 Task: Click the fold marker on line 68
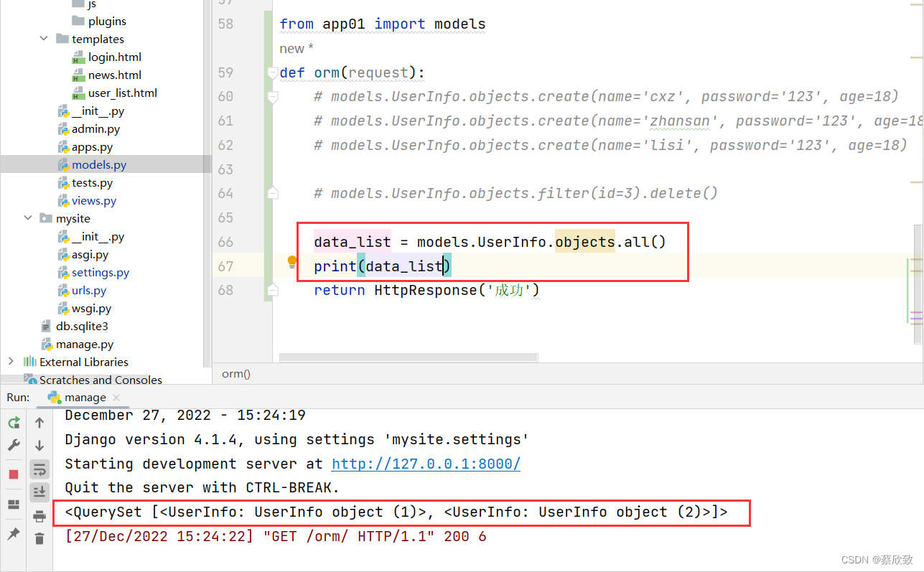coord(272,289)
